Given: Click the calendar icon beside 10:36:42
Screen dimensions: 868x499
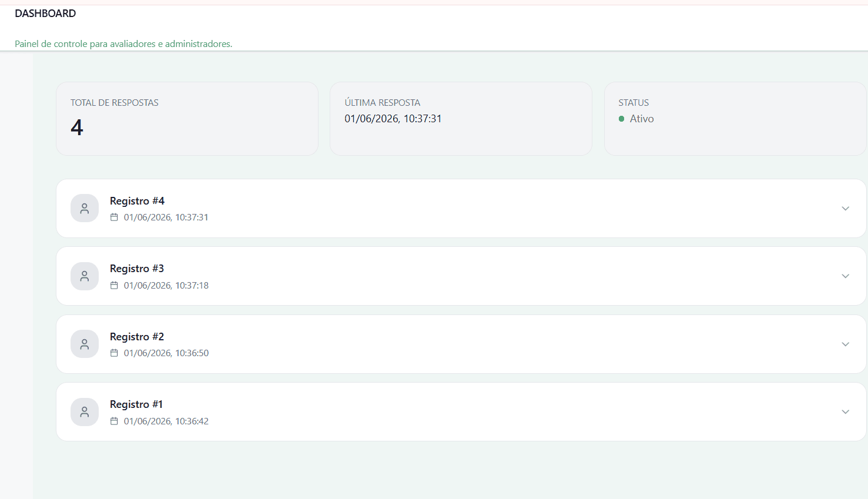Looking at the screenshot, I should 114,421.
